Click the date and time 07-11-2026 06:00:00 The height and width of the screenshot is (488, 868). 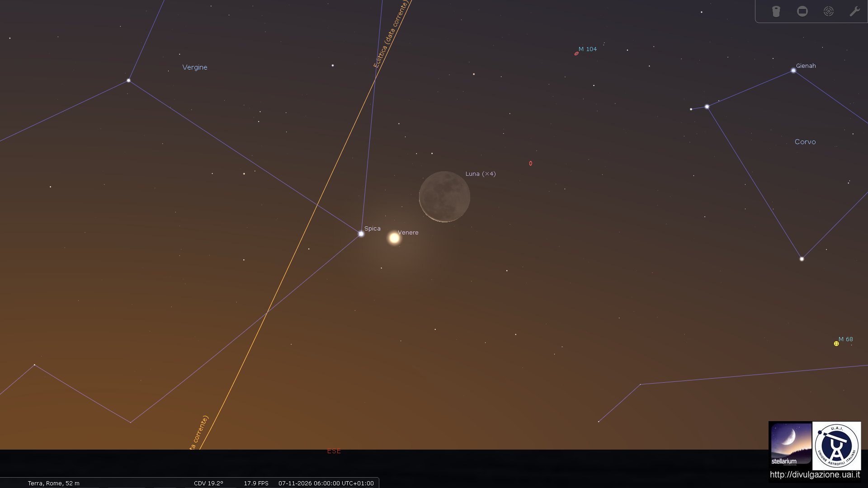pyautogui.click(x=326, y=483)
